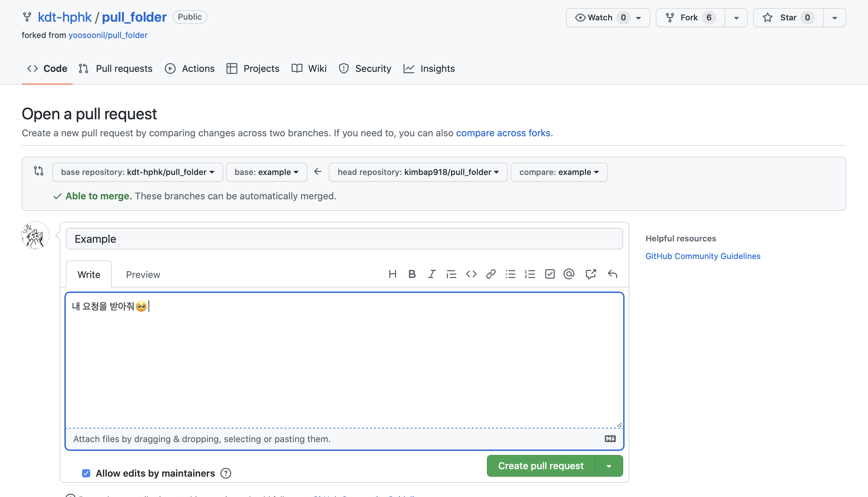Click the help icon beside Allow edits by maintainers
This screenshot has width=868, height=497.
(225, 474)
